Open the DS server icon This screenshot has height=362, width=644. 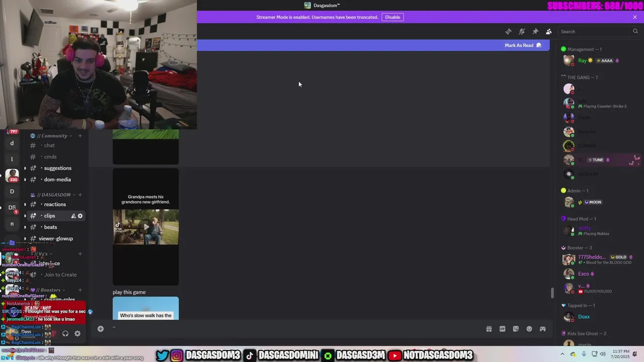pyautogui.click(x=12, y=207)
